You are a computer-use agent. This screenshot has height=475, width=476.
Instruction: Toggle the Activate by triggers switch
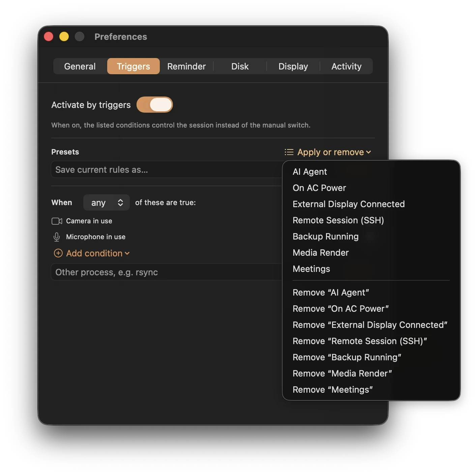pos(155,105)
